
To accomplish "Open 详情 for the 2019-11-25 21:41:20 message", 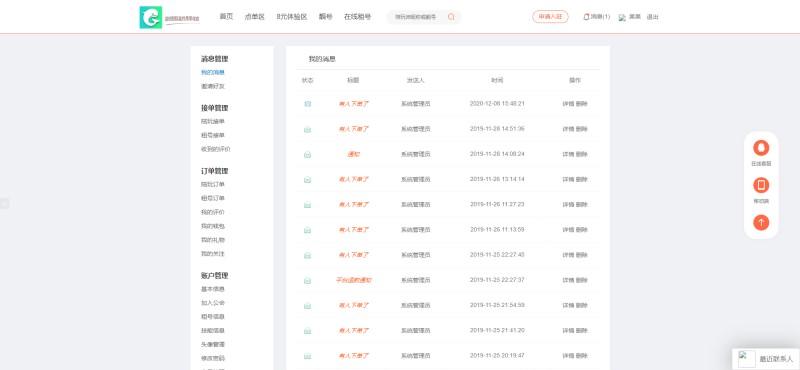I will (x=568, y=331).
